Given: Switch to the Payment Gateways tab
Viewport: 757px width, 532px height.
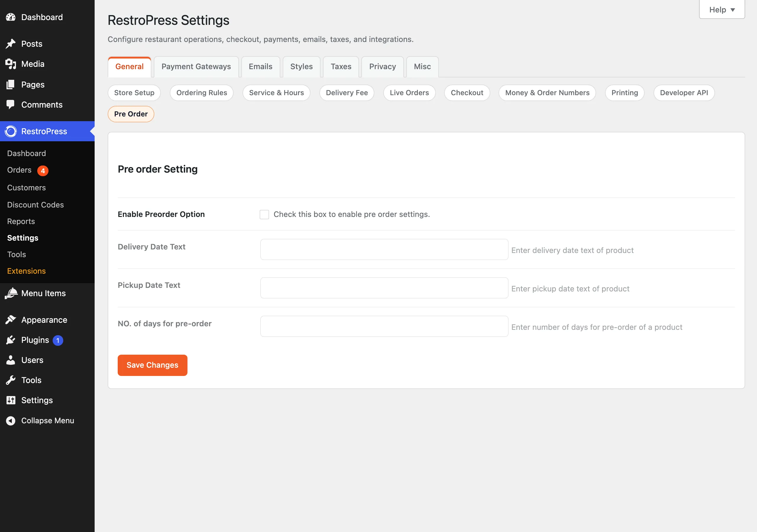Looking at the screenshot, I should click(x=196, y=67).
